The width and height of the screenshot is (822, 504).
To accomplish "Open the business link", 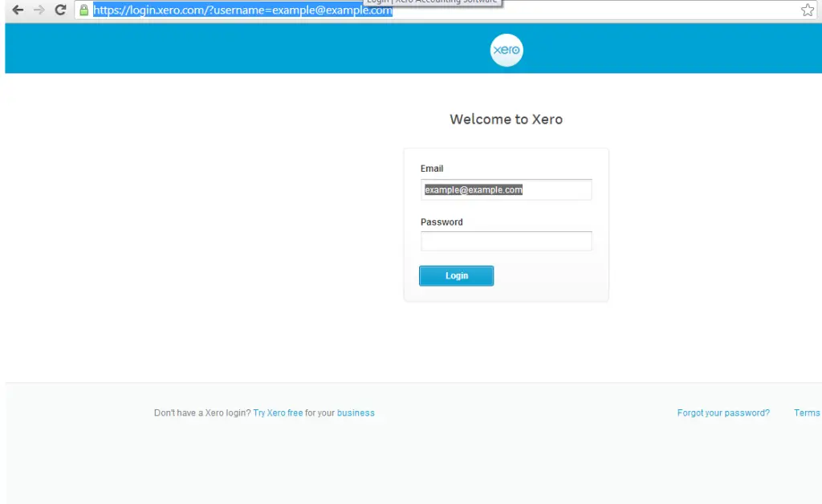I will [356, 413].
